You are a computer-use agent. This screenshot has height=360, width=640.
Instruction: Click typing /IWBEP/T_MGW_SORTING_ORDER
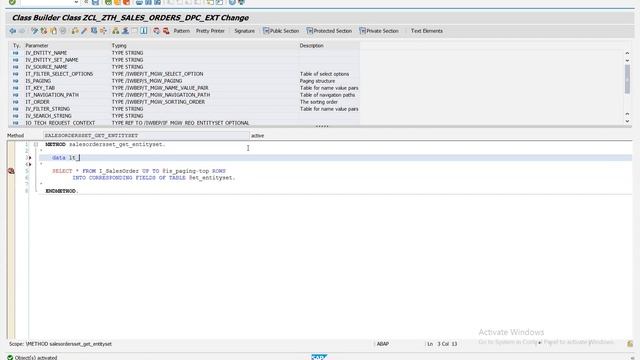click(x=158, y=102)
